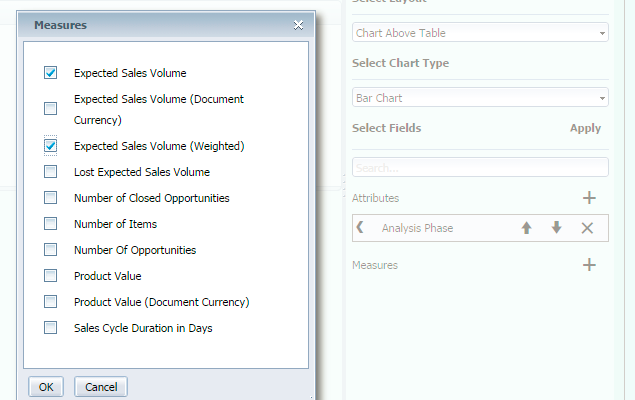Click the fields Search input box
635x400 pixels.
(480, 167)
